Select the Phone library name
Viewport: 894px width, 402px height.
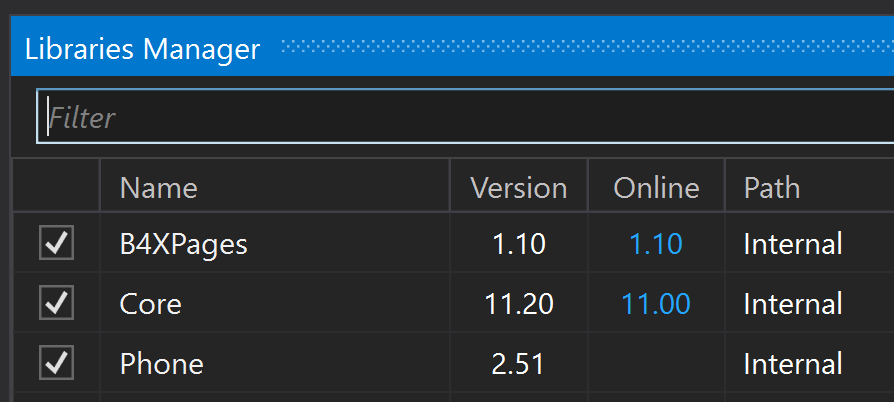(161, 363)
